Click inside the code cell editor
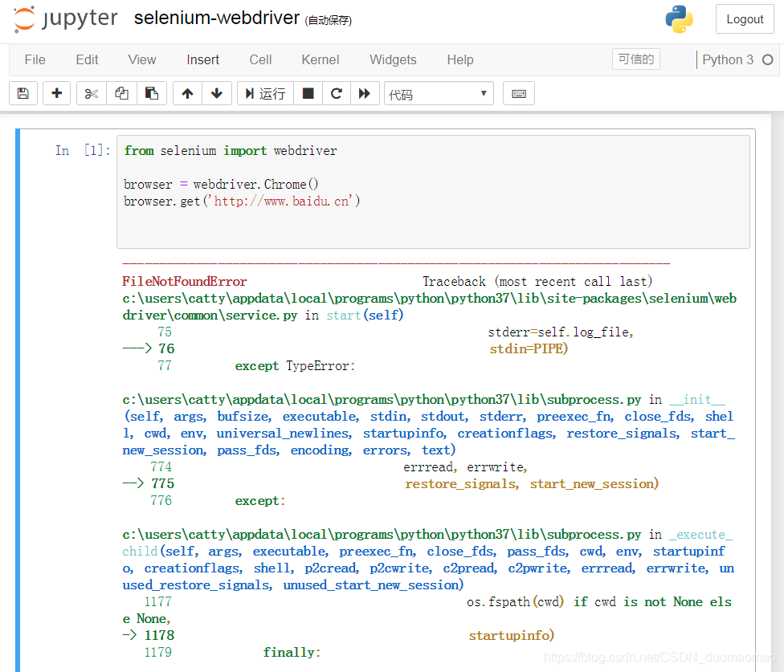784x672 pixels. pyautogui.click(x=433, y=192)
